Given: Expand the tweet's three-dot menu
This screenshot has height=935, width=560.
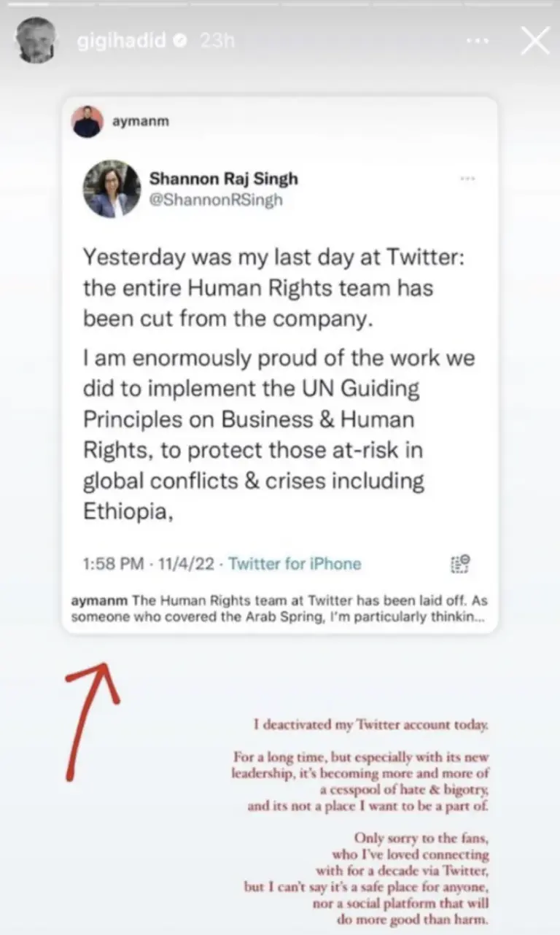Looking at the screenshot, I should point(467,179).
